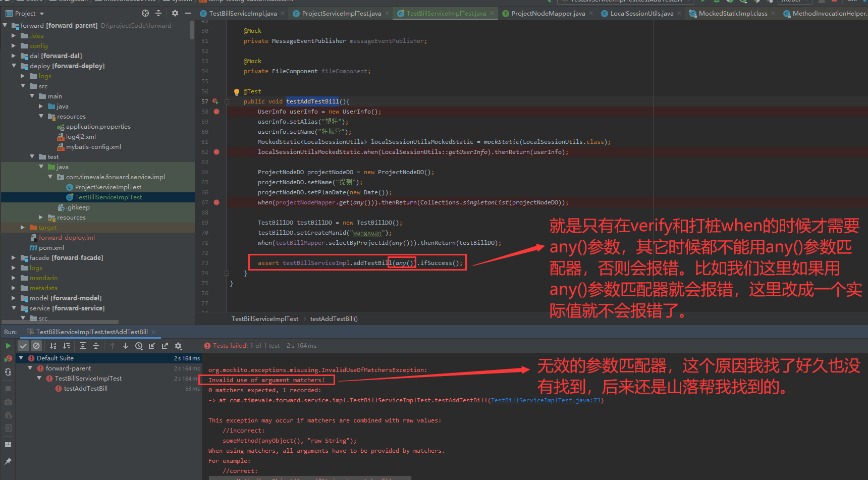Rerun the test with the green Run button
This screenshot has width=868, height=480.
[8, 346]
